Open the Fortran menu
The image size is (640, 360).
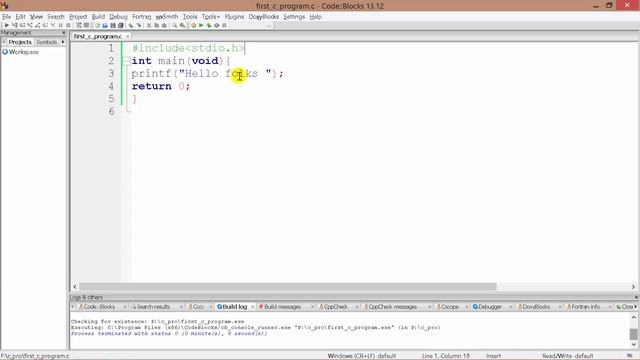142,17
